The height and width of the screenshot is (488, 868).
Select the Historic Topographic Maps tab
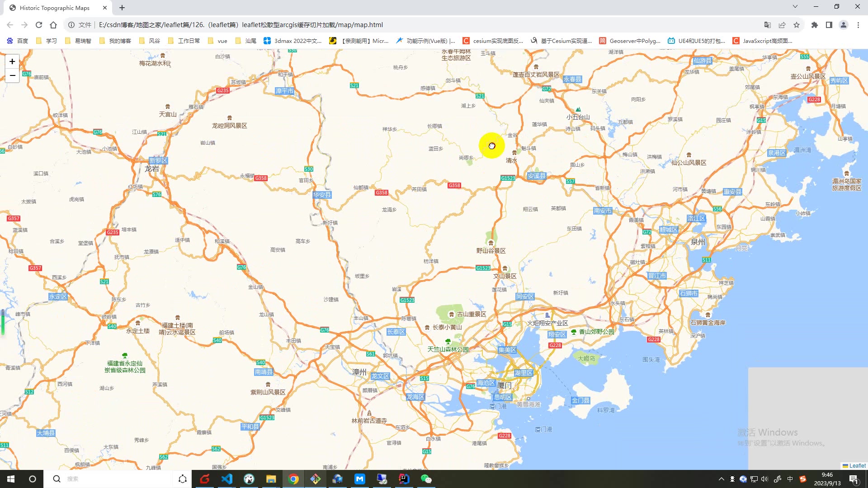pos(54,8)
